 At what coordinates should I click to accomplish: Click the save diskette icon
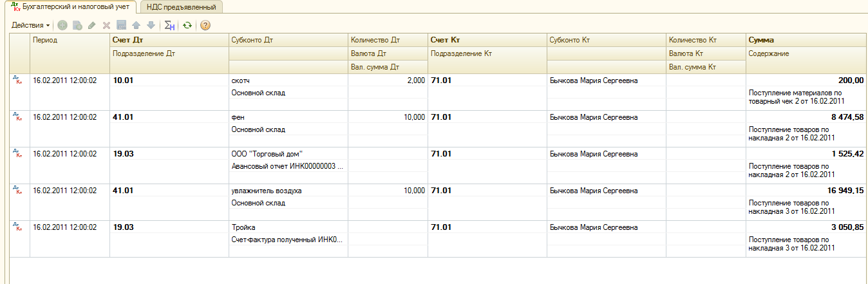coord(122,25)
